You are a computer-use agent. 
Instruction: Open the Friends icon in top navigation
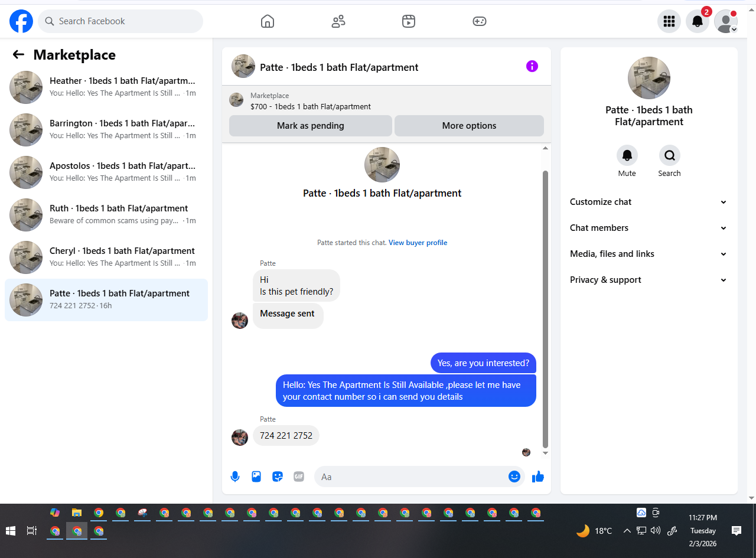pos(338,21)
